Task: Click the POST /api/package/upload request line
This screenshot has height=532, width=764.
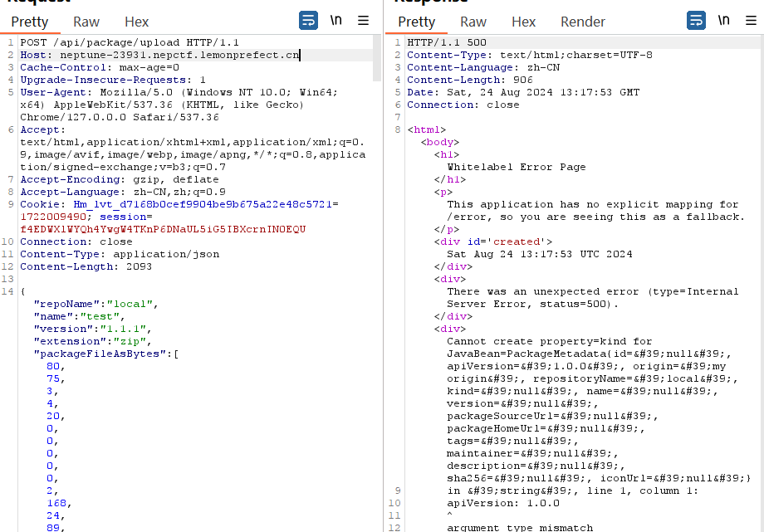Action: (x=129, y=42)
